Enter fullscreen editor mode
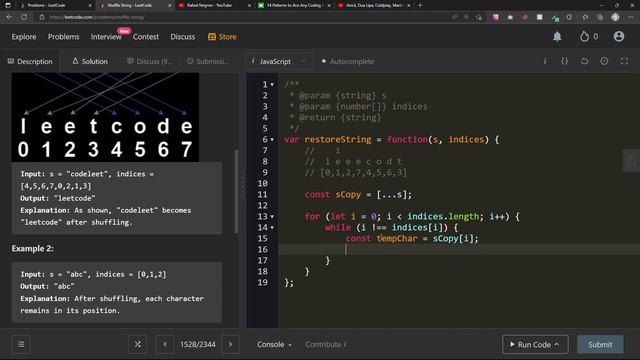The width and height of the screenshot is (640, 360). [x=624, y=61]
